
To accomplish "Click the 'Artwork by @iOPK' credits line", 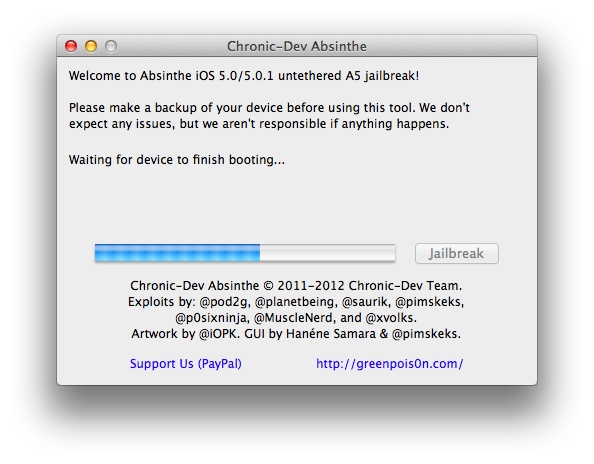I will pyautogui.click(x=296, y=334).
